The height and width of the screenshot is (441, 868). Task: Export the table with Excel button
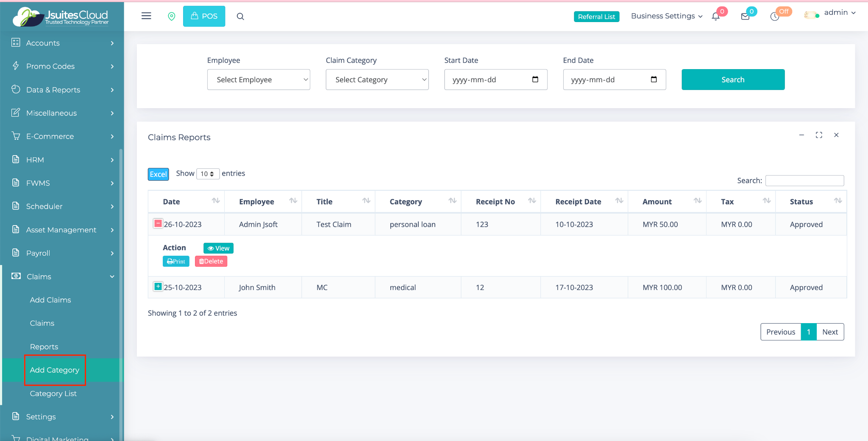[x=158, y=174]
